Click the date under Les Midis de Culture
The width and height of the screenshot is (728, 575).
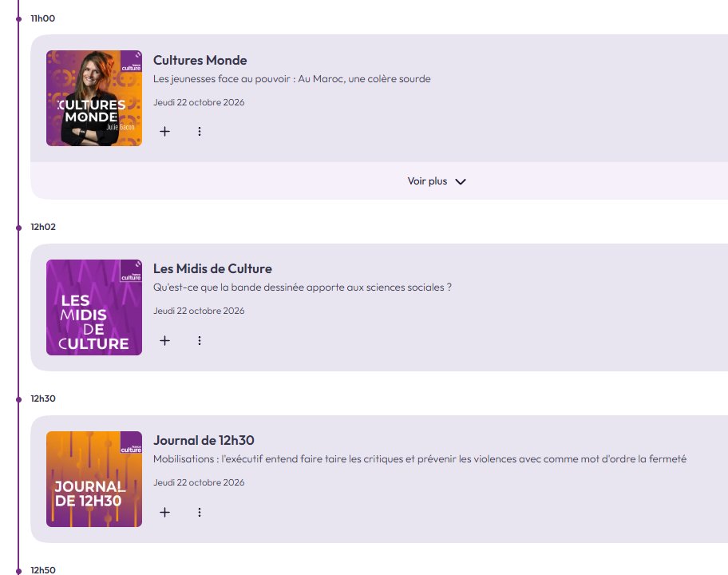click(199, 311)
